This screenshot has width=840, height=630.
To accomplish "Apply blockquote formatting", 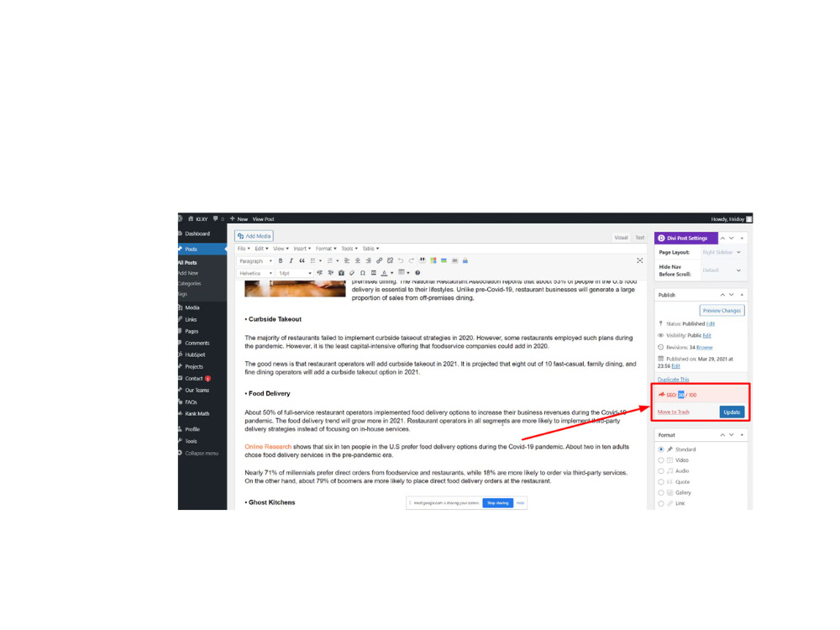I will coord(302,261).
